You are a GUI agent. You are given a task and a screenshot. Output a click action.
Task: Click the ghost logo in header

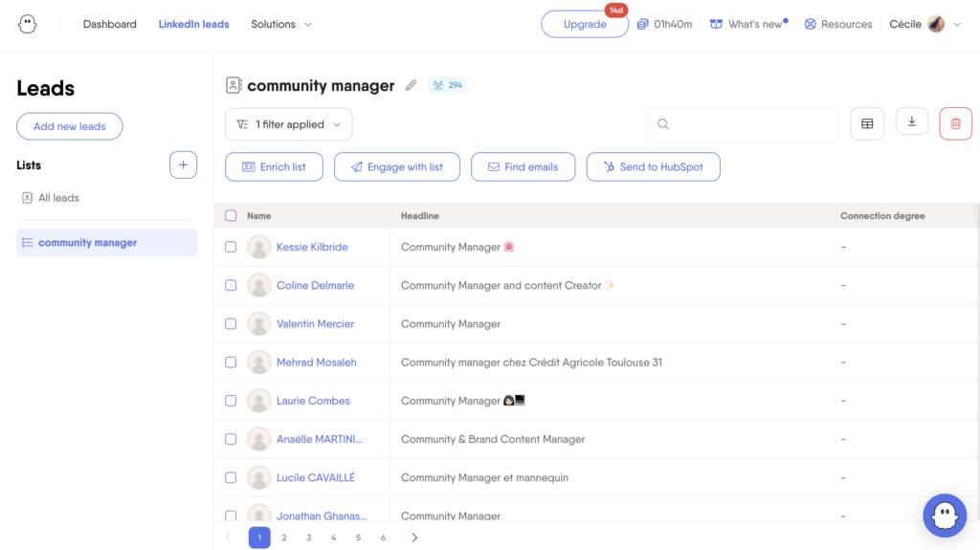(28, 24)
